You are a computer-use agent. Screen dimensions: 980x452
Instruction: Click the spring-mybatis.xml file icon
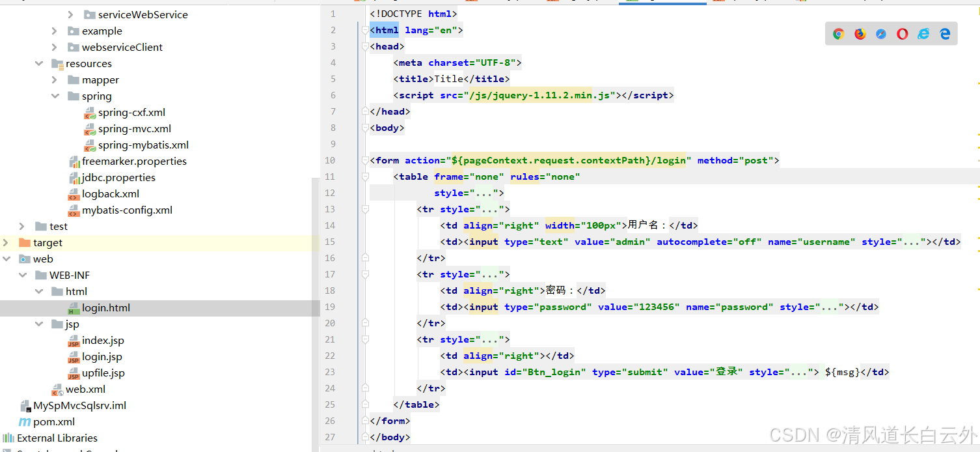90,145
